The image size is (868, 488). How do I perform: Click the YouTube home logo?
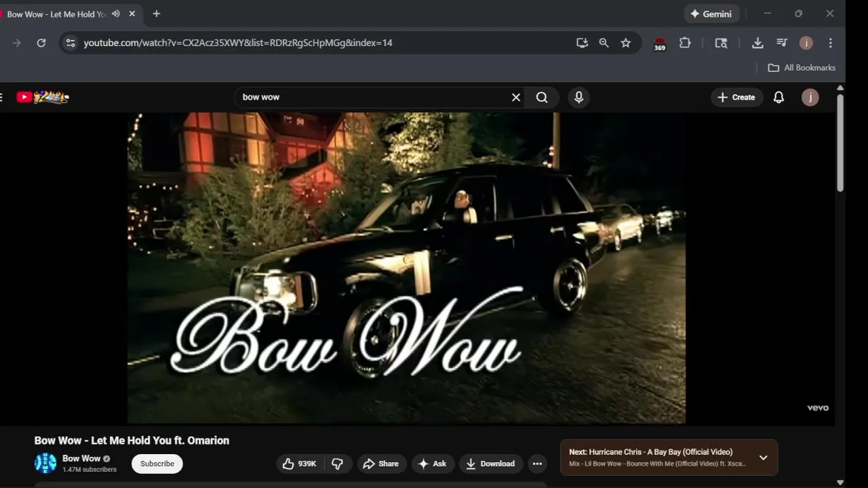click(x=43, y=98)
